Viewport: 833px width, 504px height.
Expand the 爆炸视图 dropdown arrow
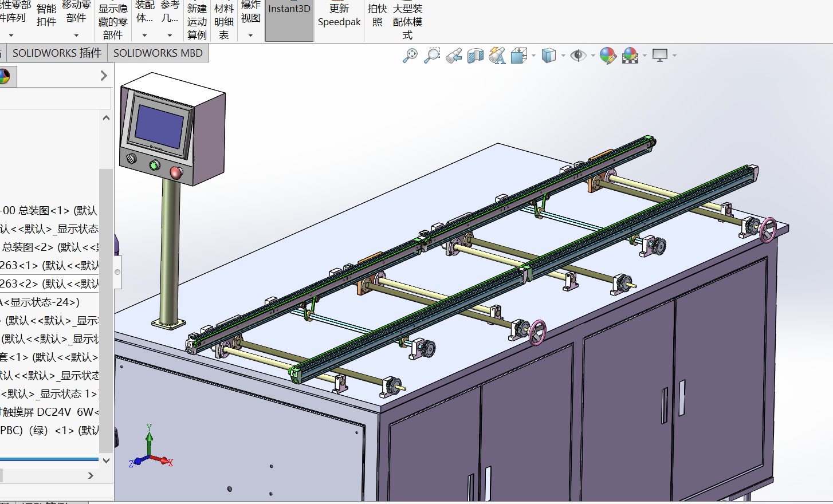(x=250, y=36)
